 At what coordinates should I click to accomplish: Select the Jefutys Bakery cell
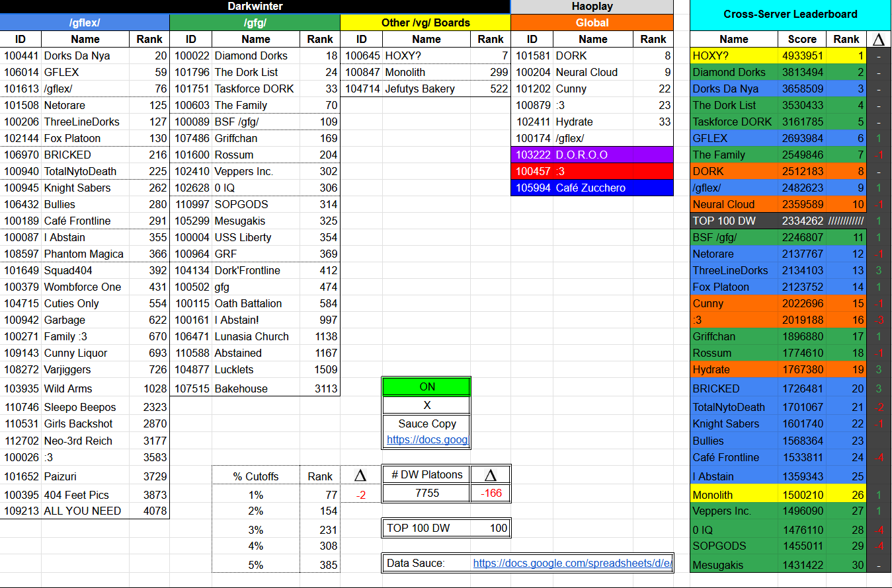coord(426,89)
